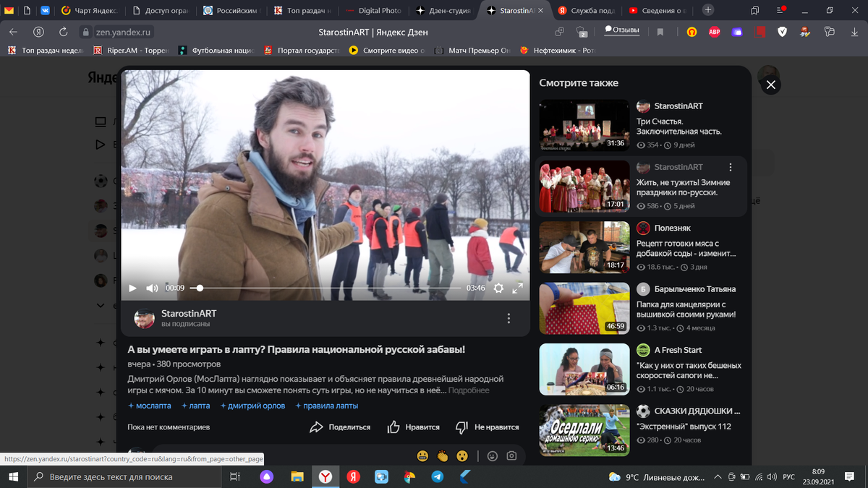Open shield protection extension icon
Screen dimensions: 868x488
coord(782,32)
